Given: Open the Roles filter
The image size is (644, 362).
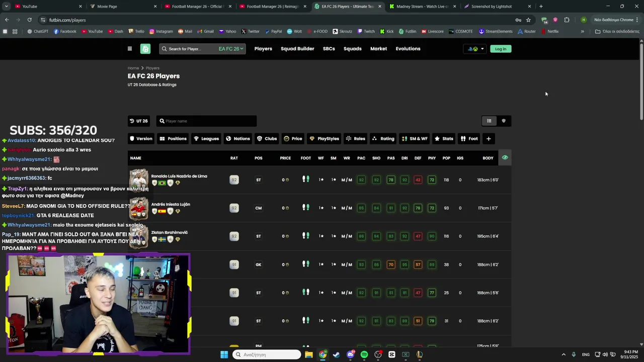Looking at the screenshot, I should coord(356,139).
